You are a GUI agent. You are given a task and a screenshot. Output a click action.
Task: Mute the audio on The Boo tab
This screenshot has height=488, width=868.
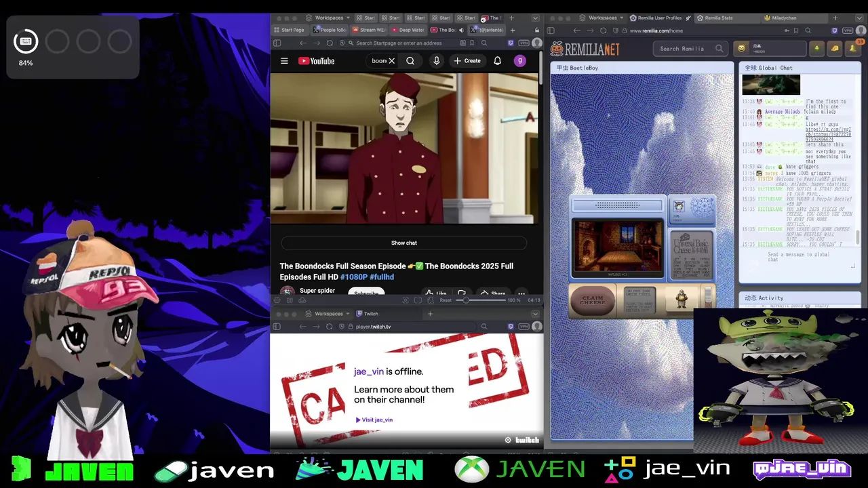[461, 30]
